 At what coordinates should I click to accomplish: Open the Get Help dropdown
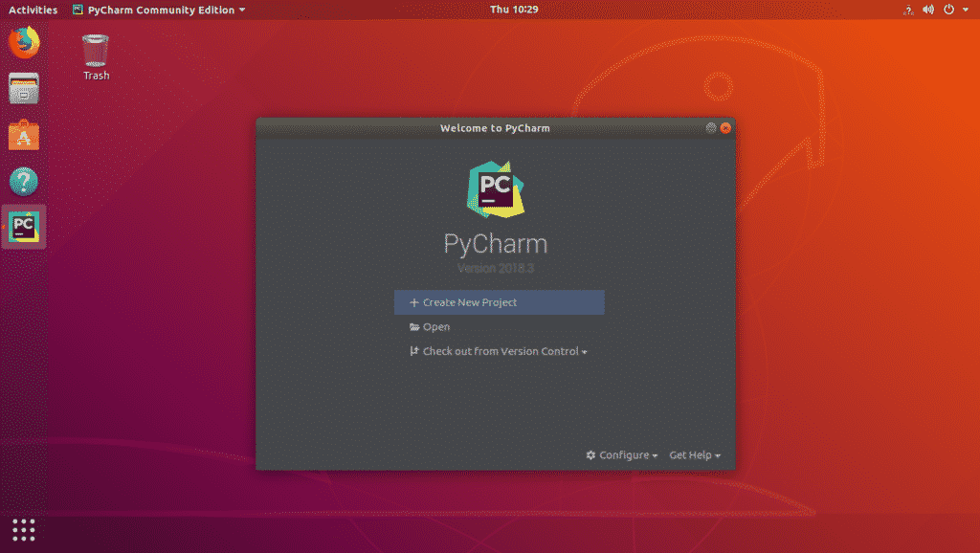coord(695,454)
